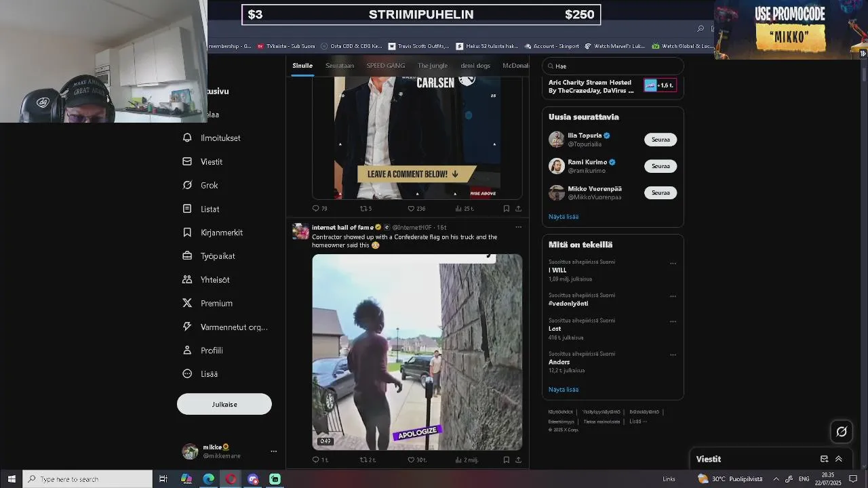Share the Internet Hall of Fame post

pos(518,460)
